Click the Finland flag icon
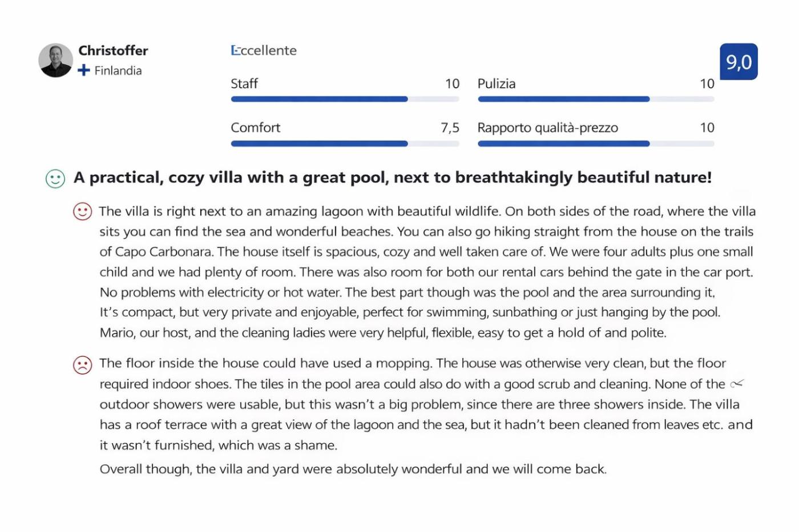 coord(84,70)
